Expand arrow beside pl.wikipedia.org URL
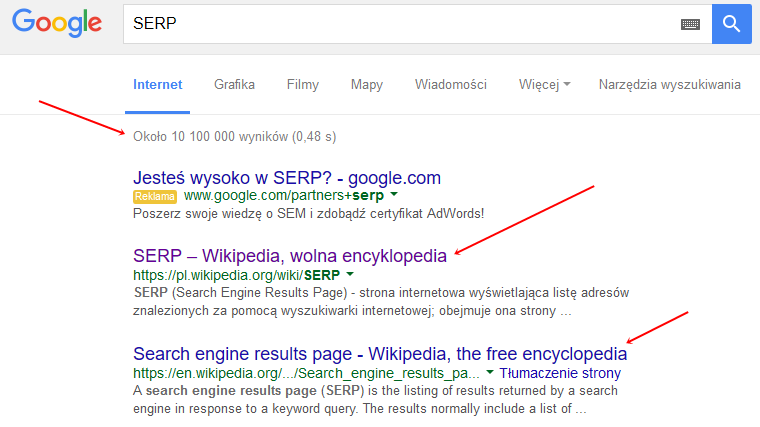The image size is (760, 427). coord(349,274)
